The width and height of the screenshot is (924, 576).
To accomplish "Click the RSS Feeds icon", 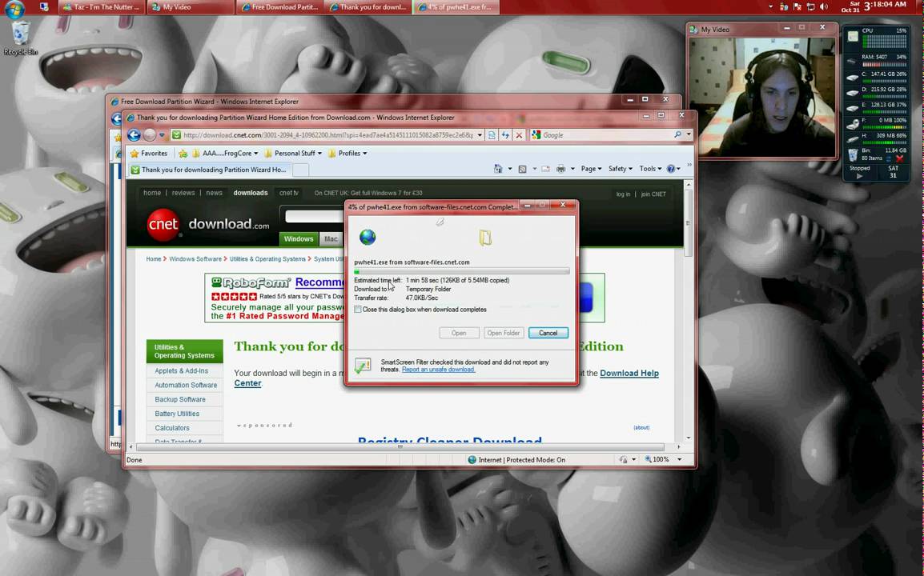I will pyautogui.click(x=522, y=169).
